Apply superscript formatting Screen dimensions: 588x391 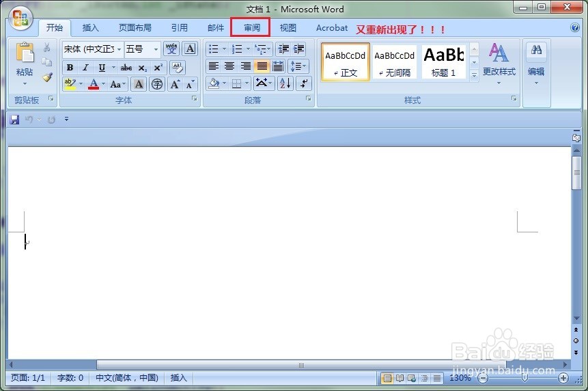pos(158,68)
